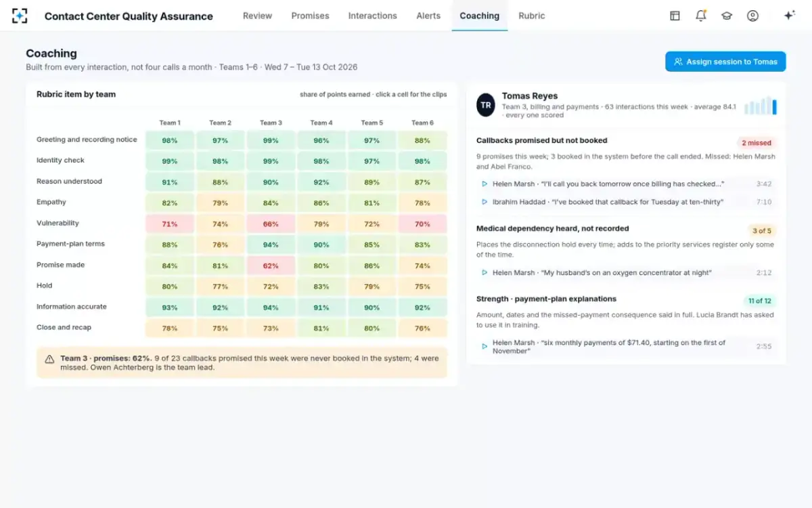Click Team 2 Empathy 79% cell
The height and width of the screenshot is (508, 812).
click(220, 203)
